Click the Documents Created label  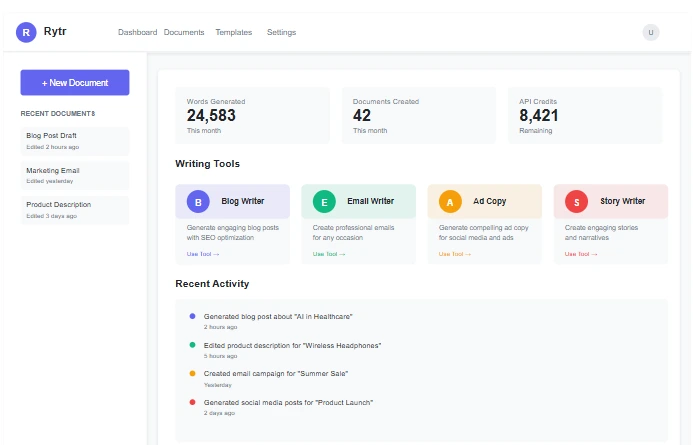point(386,102)
